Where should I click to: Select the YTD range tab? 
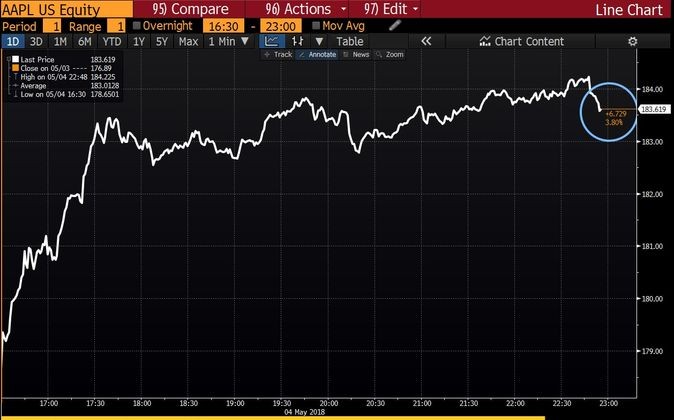[x=113, y=41]
